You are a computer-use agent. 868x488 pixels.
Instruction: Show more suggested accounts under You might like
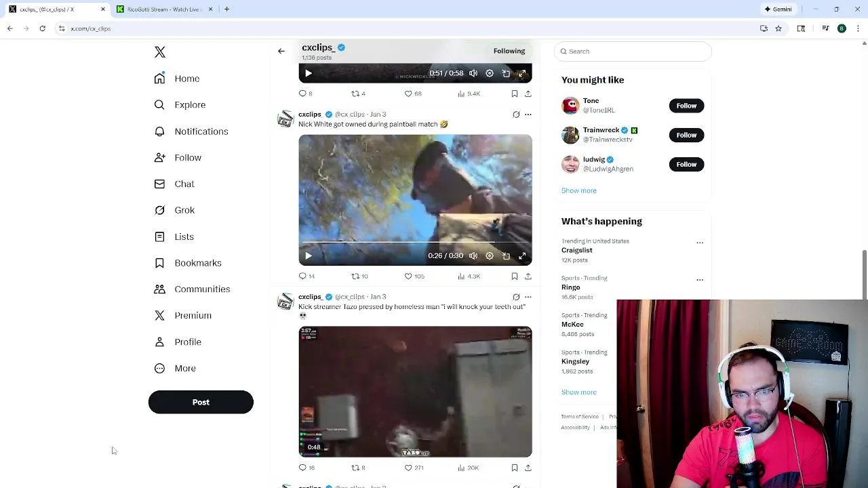coord(579,190)
